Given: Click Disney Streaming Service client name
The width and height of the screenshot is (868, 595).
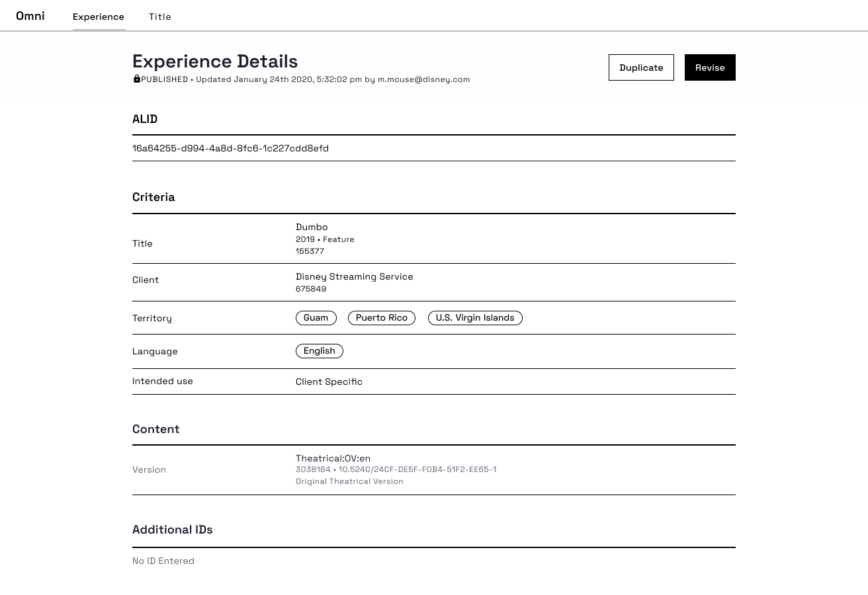Looking at the screenshot, I should point(354,276).
